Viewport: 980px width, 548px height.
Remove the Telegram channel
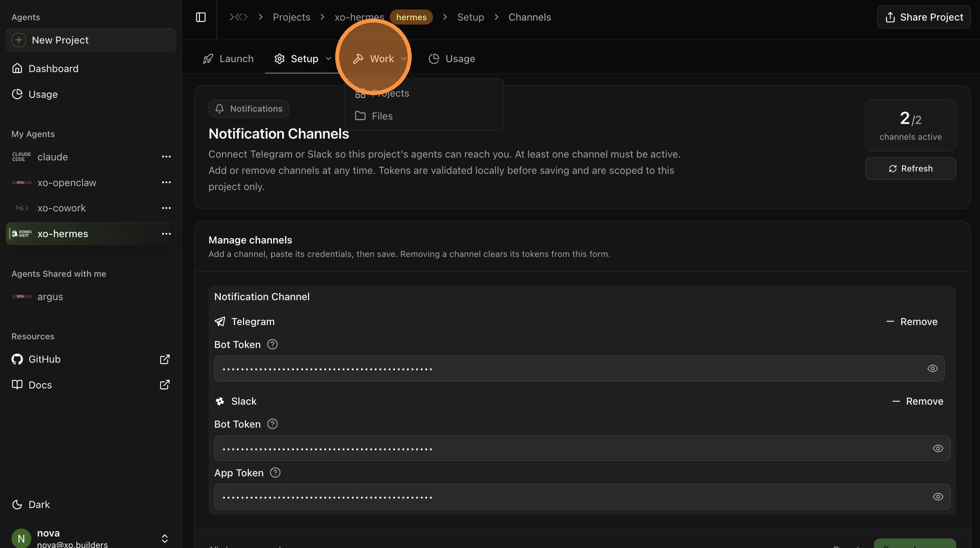(x=912, y=322)
